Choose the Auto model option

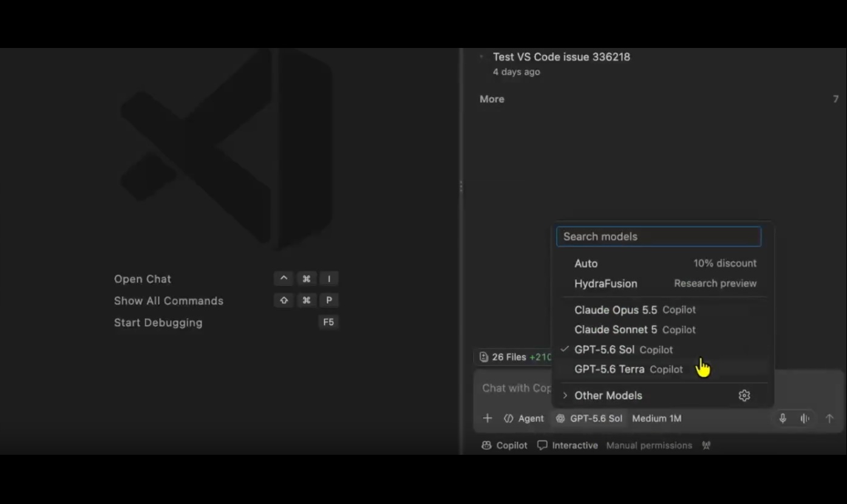point(663,264)
